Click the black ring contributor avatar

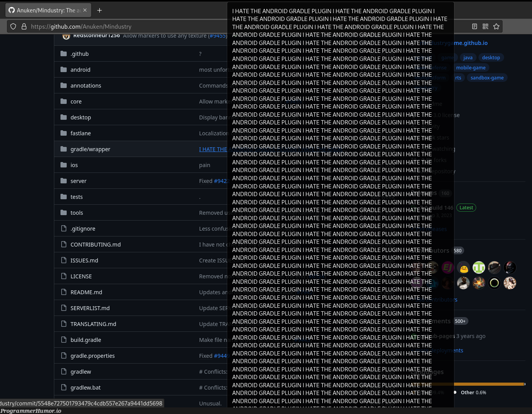[494, 283]
